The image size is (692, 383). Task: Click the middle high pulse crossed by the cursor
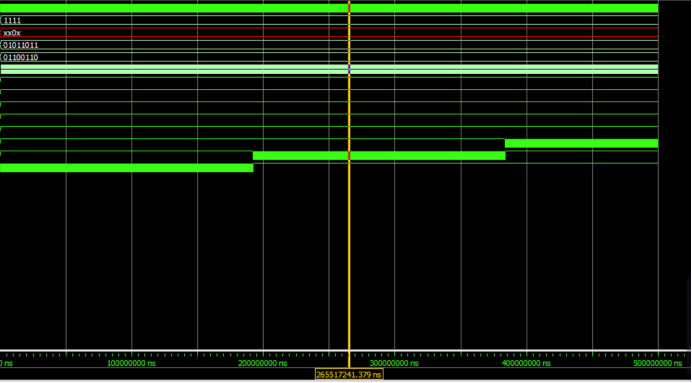tap(379, 155)
